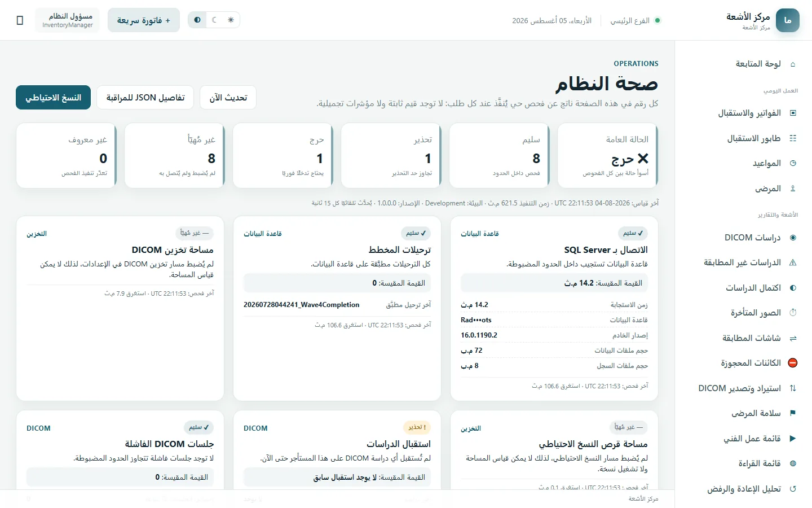
Task: Click the آخر قياس timestamp line
Action: 485,203
